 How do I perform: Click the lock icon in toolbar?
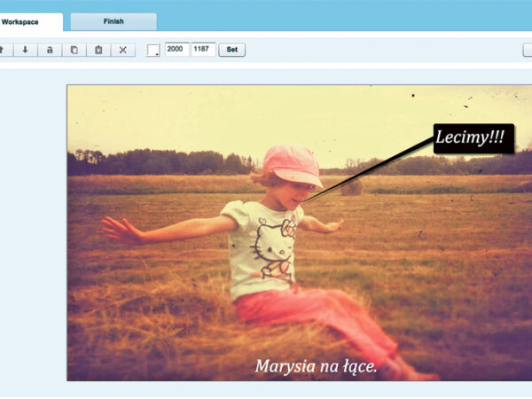coord(50,50)
